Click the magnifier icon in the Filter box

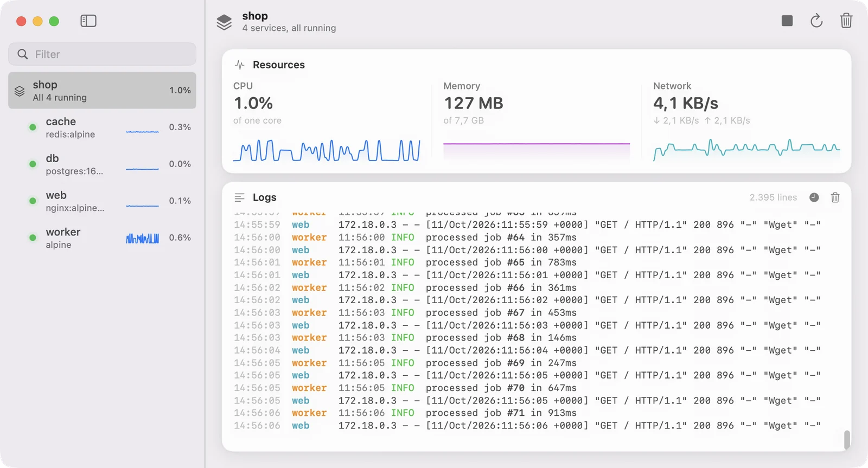coord(23,54)
